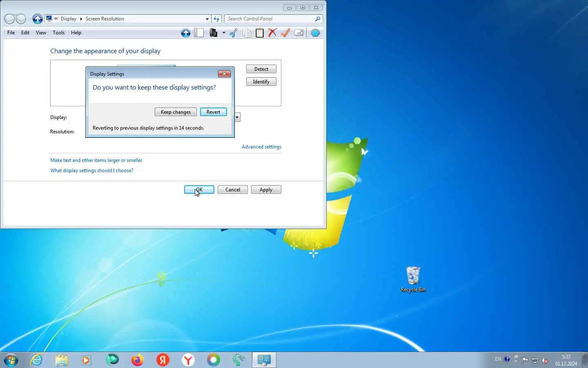
Task: Click the Apply button
Action: click(266, 190)
